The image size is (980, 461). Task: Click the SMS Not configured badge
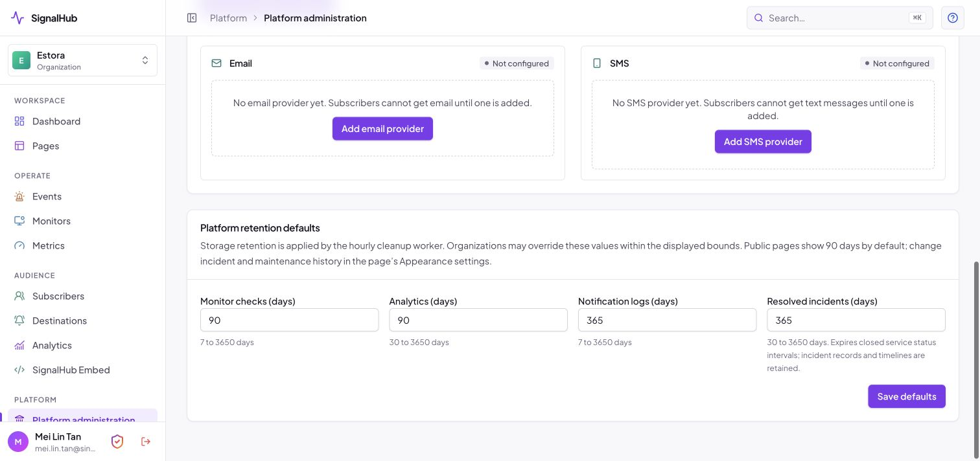[897, 63]
